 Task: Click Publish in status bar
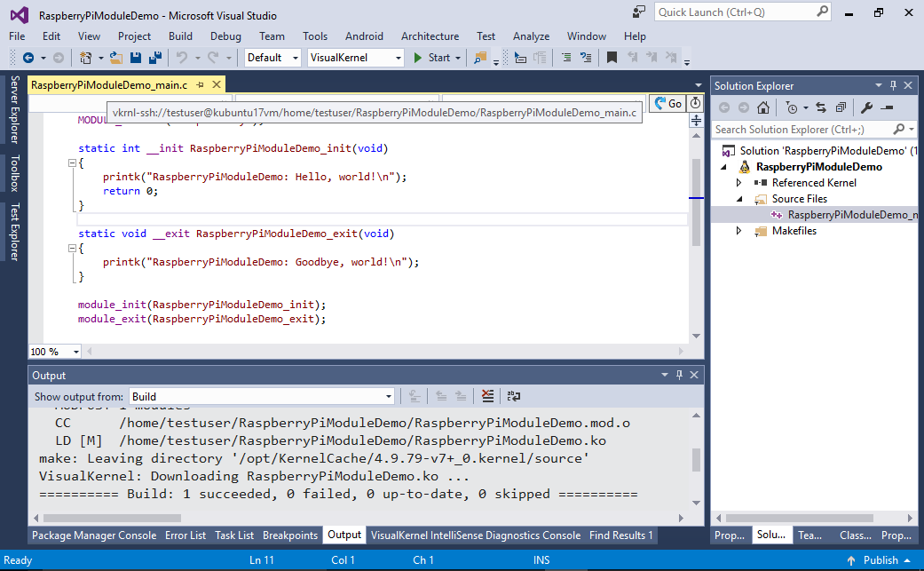click(879, 559)
